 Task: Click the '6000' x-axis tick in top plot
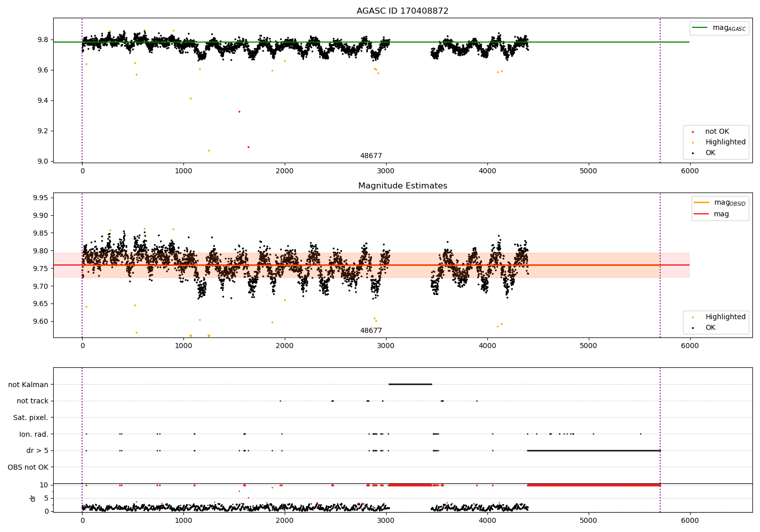(690, 171)
